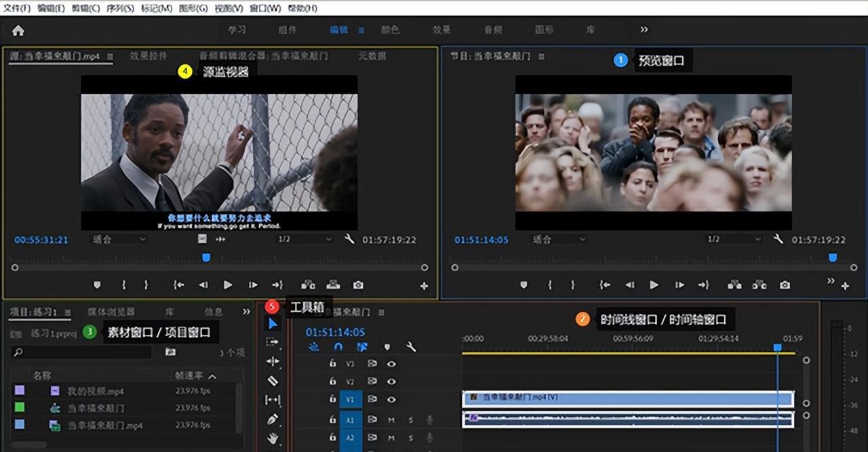The height and width of the screenshot is (452, 868).
Task: Export frame camera icon in Source Monitor
Action: [x=358, y=285]
